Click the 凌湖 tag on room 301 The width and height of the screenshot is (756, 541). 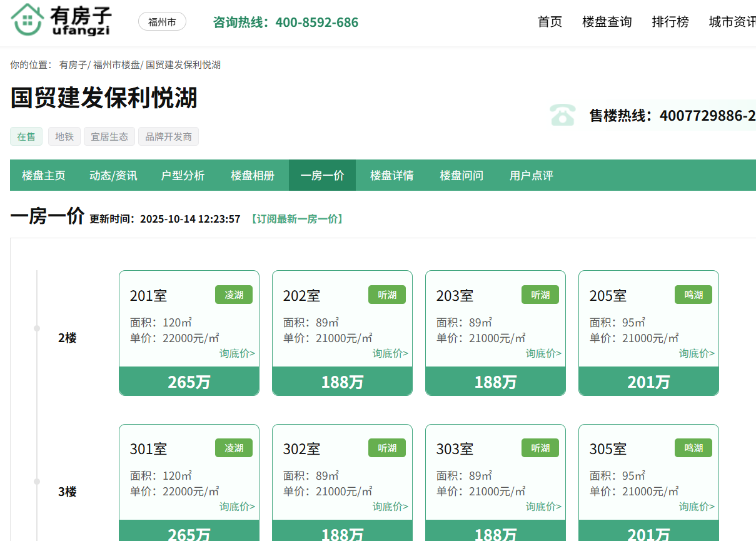coord(234,448)
